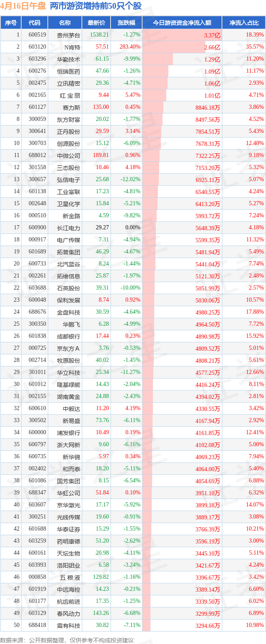Click the 最新价 column header

[97, 22]
